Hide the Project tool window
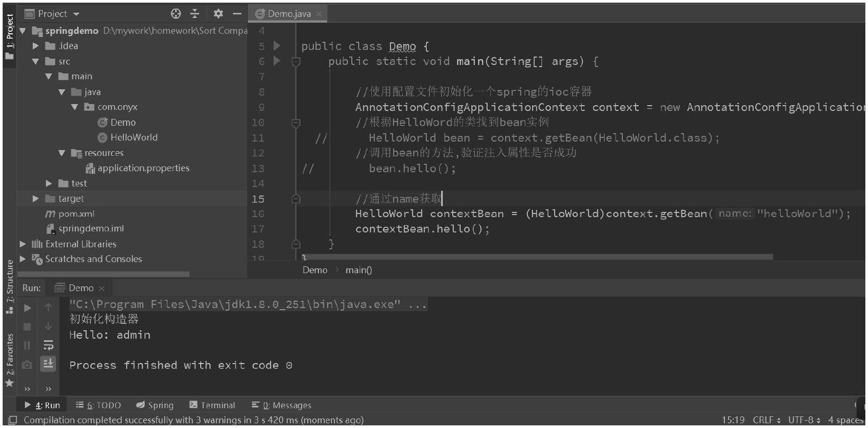Viewport: 868px width, 428px height. 237,14
